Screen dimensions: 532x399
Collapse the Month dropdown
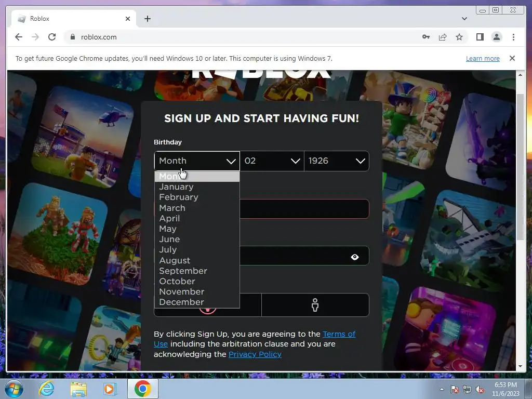197,161
